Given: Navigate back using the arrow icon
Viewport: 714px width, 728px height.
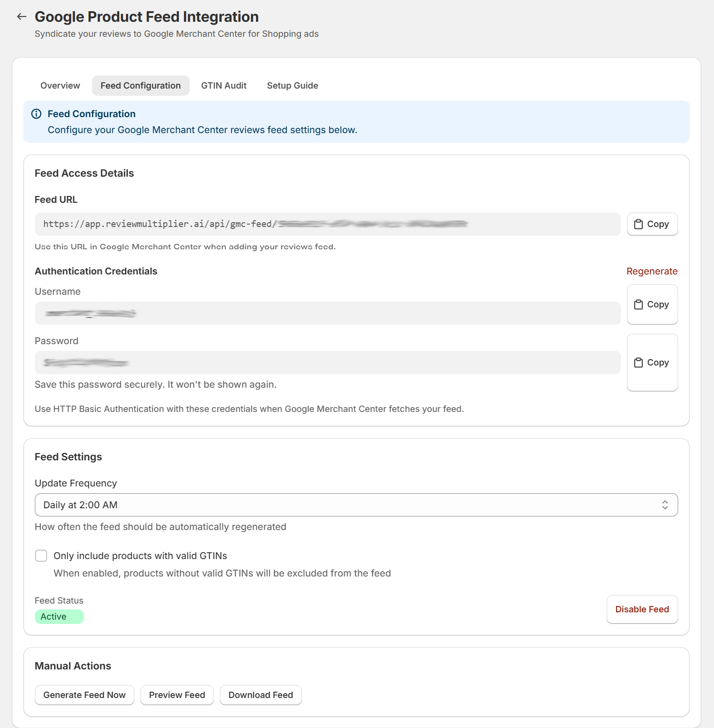Looking at the screenshot, I should [21, 16].
